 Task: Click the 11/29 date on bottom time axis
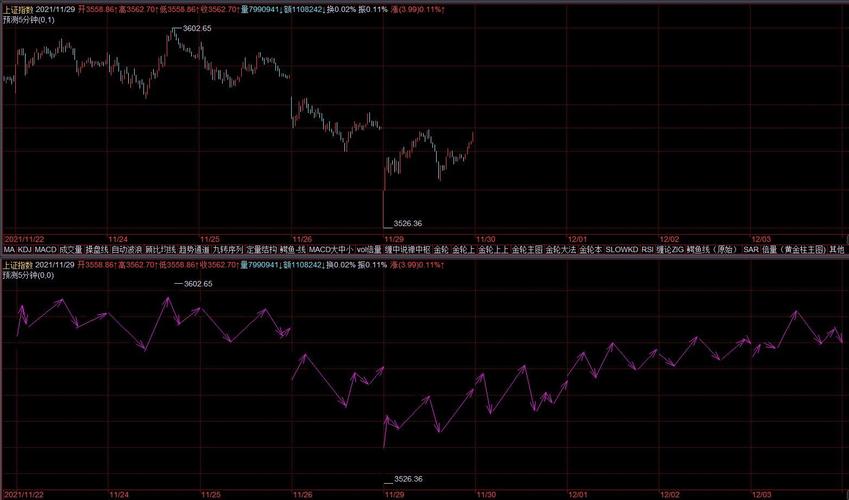[394, 494]
